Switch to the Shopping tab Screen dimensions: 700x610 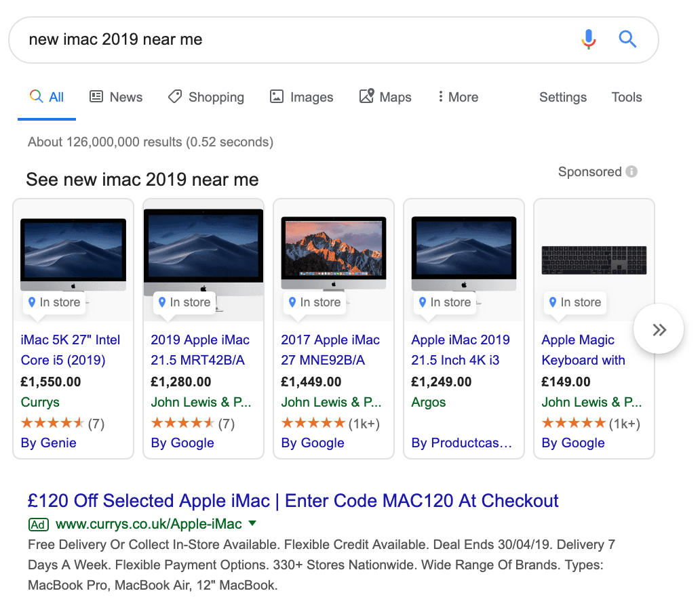pyautogui.click(x=206, y=97)
